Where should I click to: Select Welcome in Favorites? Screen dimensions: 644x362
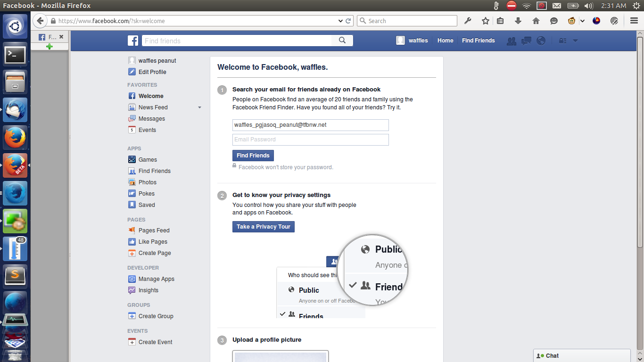point(151,96)
